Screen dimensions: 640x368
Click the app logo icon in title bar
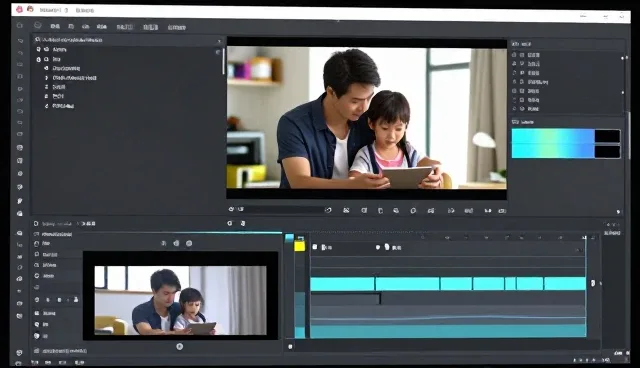coord(19,9)
